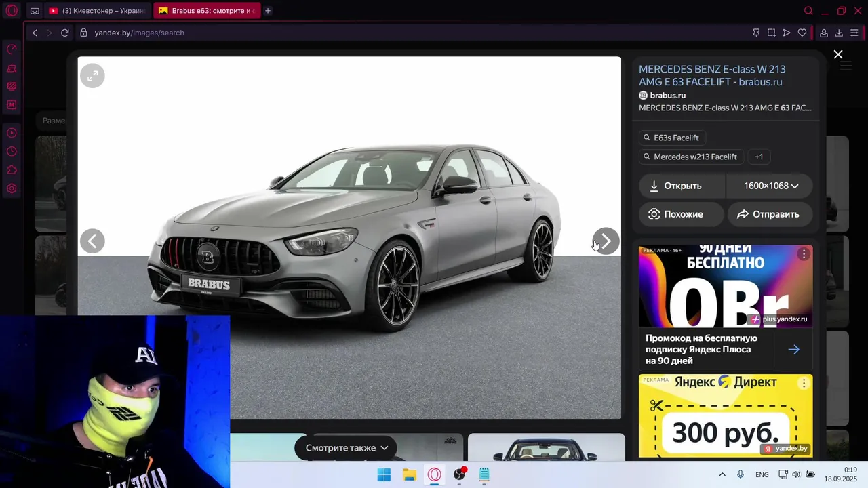
Task: Open Notepad app in taskbar
Action: (484, 474)
